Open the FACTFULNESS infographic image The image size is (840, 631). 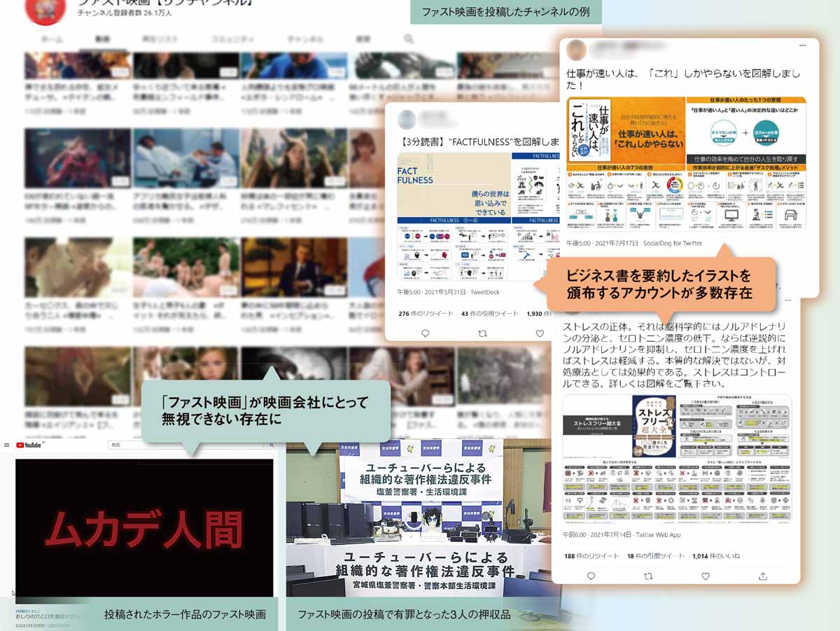pos(479,218)
